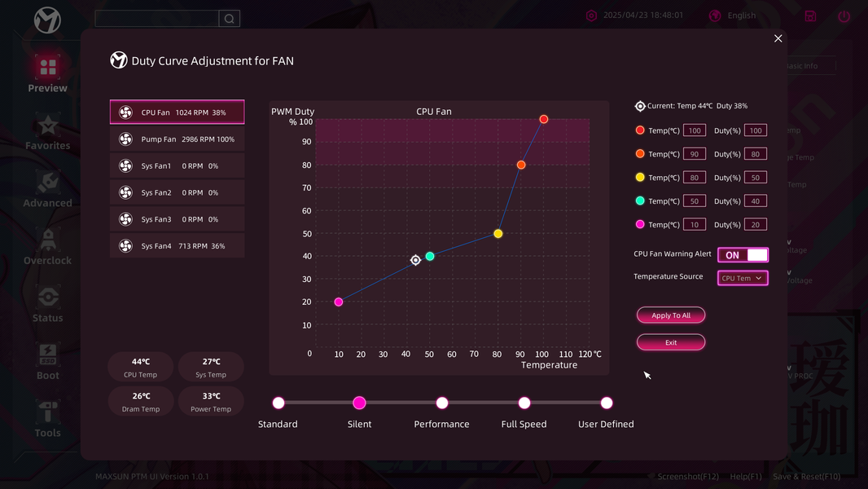Open the Overclock rocket sidebar icon

(x=47, y=240)
